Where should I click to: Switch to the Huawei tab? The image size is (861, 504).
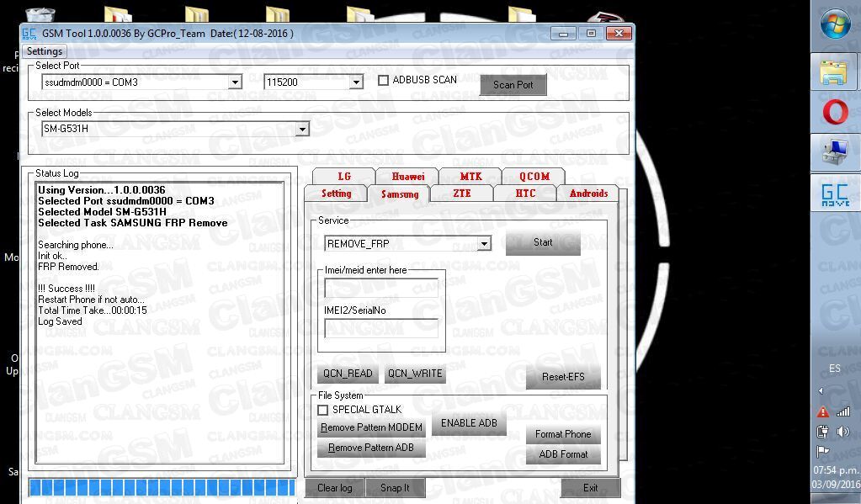pyautogui.click(x=407, y=176)
